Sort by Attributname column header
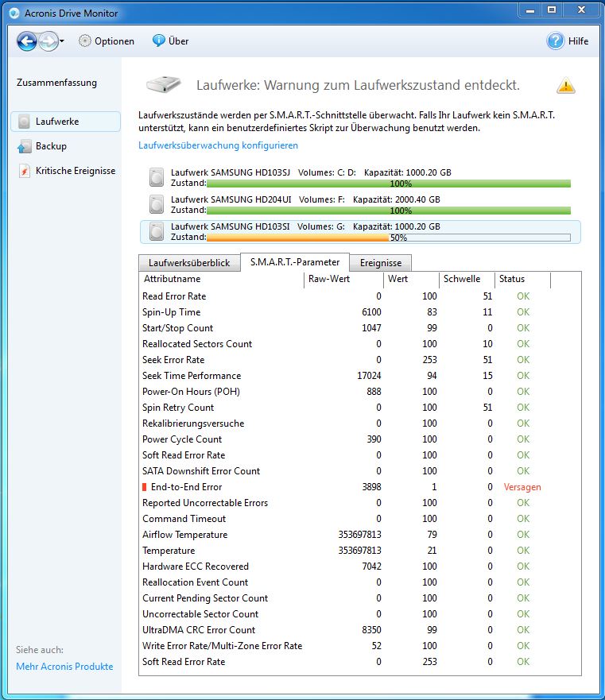Viewport: 605px width, 700px height. (221, 279)
